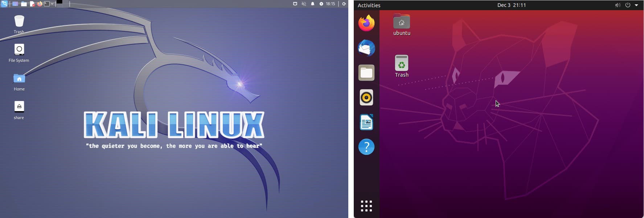Viewport: 644px width, 218px height.
Task: Click the Show Desktop icon in Kali panel
Action: click(15, 4)
